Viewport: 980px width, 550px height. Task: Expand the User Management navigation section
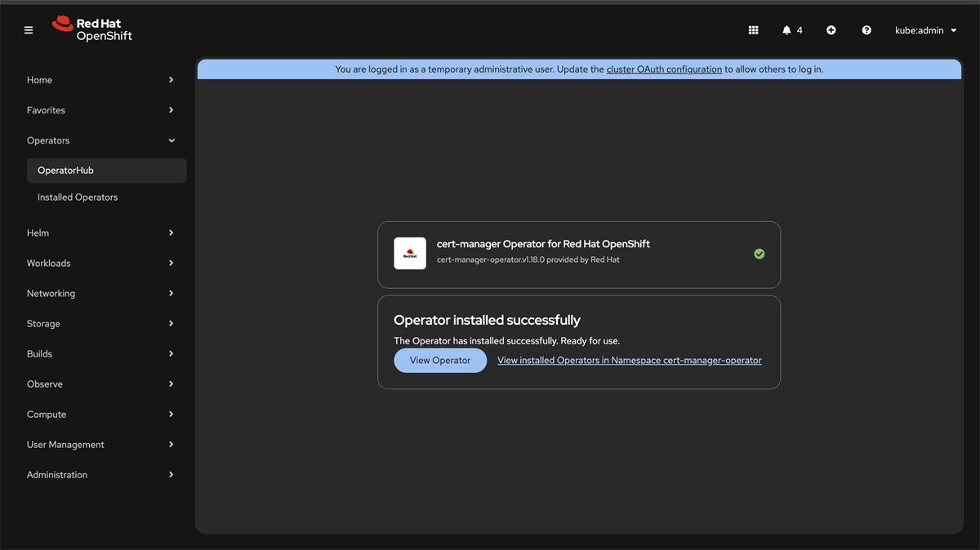click(100, 445)
